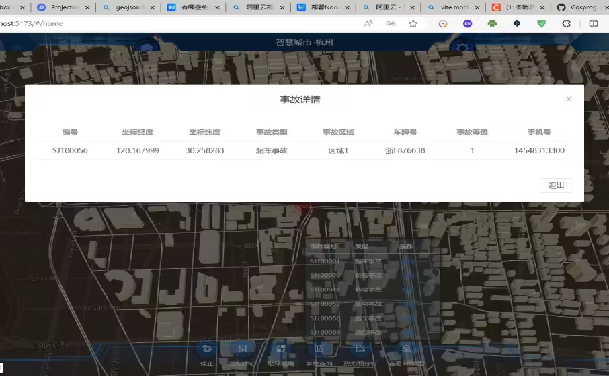Open the browser extensions puzzle icon
The width and height of the screenshot is (609, 376).
(566, 24)
